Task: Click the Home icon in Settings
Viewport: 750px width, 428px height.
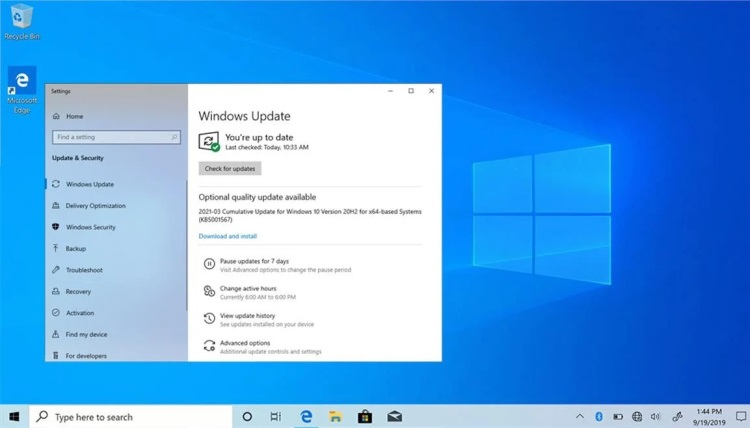Action: (56, 117)
